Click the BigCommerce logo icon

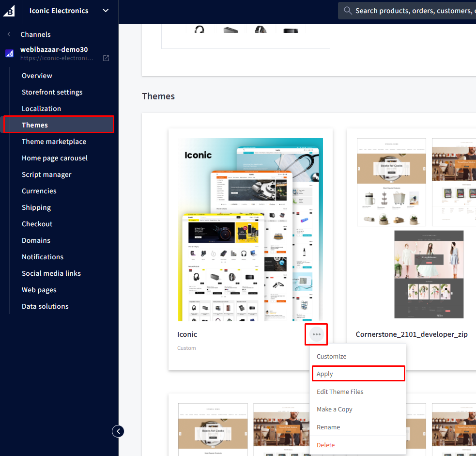tap(10, 11)
